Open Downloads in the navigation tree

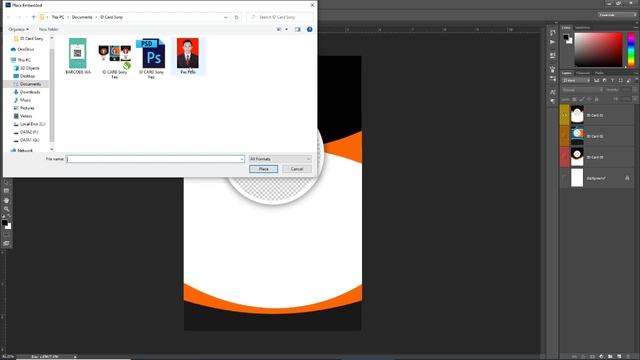pyautogui.click(x=30, y=92)
